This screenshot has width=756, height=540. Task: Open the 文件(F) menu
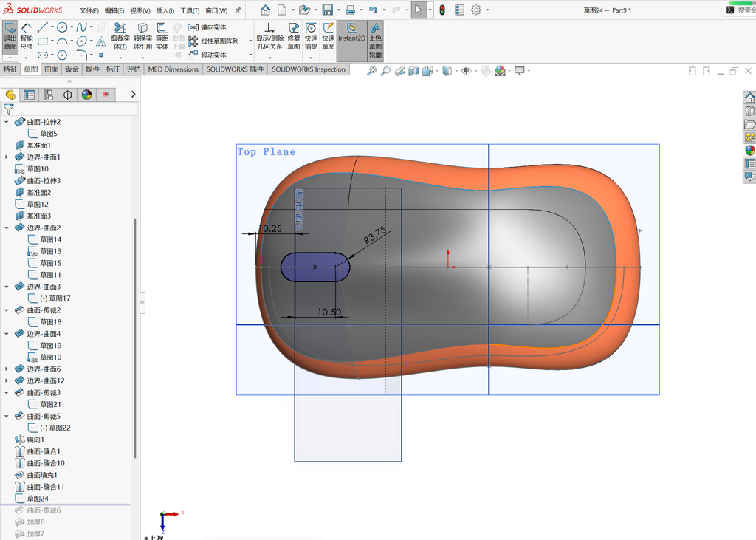pyautogui.click(x=89, y=10)
